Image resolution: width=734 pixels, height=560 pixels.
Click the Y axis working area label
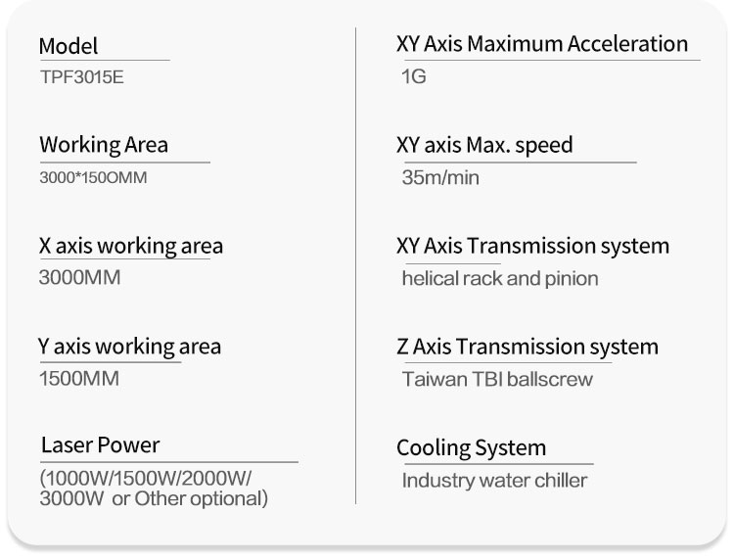pos(129,348)
